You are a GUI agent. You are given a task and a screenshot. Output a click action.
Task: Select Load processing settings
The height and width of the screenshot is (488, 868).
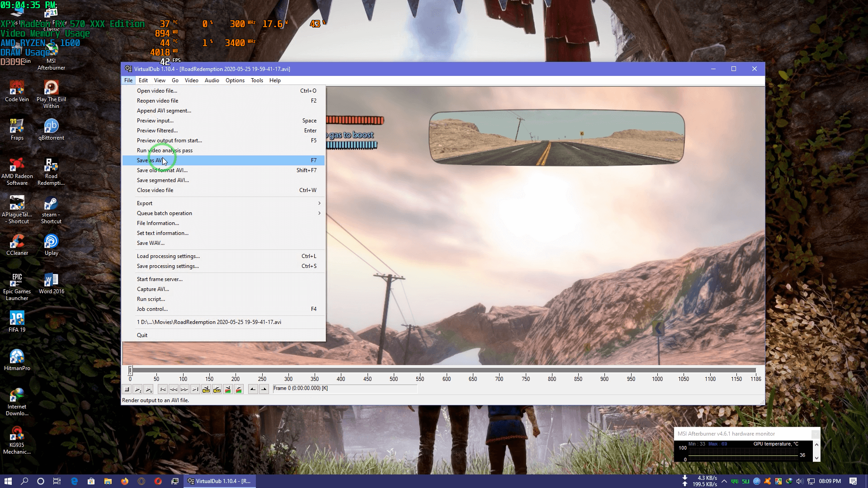coord(223,256)
